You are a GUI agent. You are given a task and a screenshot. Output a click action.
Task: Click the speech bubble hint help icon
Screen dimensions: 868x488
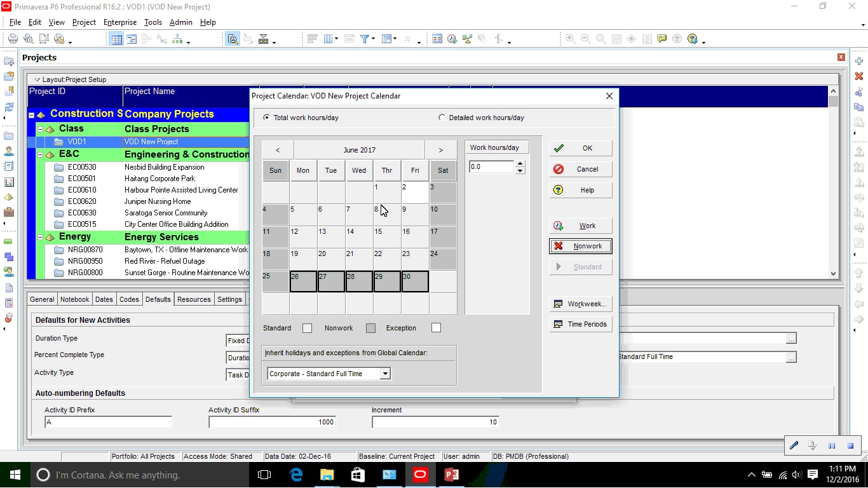[662, 39]
